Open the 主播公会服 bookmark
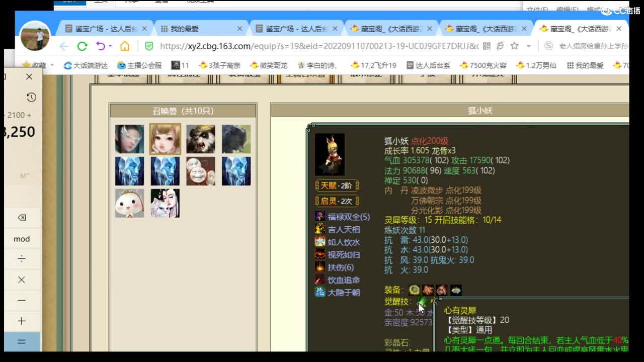644x362 pixels. click(139, 65)
